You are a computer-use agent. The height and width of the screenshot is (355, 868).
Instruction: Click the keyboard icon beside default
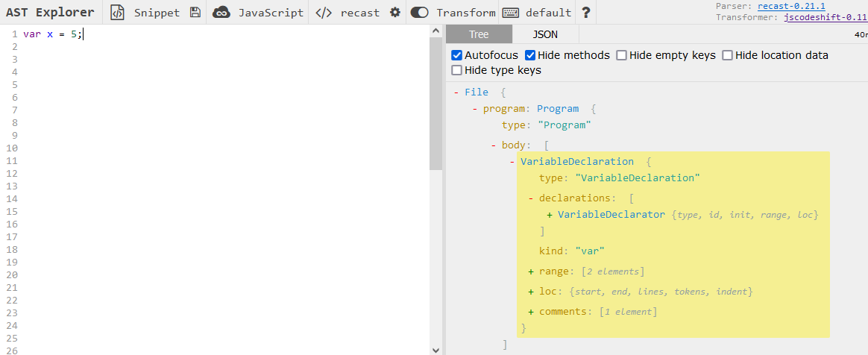point(510,12)
